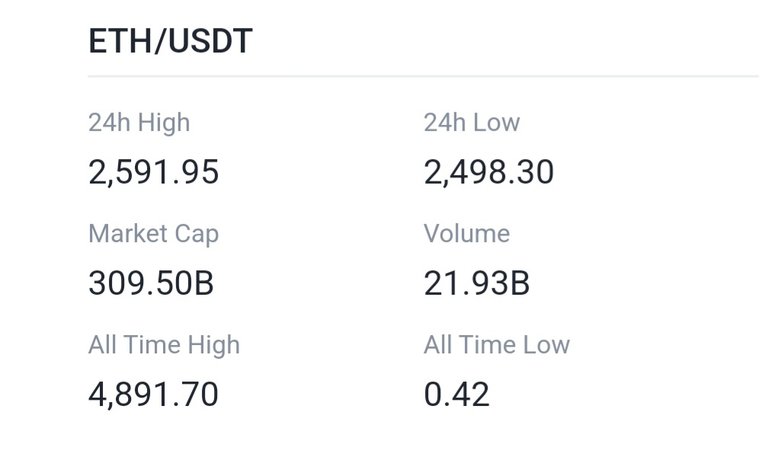The width and height of the screenshot is (768, 450).
Task: Click the 2,498.30 low value
Action: point(488,172)
